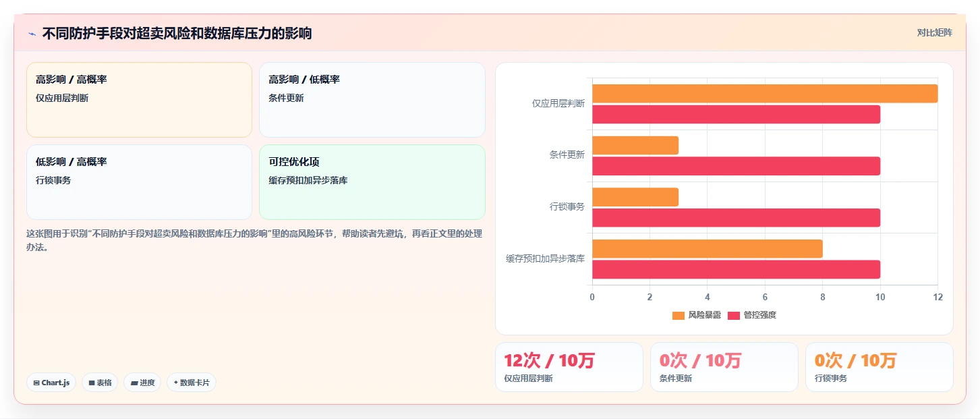Image resolution: width=980 pixels, height=419 pixels.
Task: Click the red 行锁事务 control bar
Action: (737, 218)
